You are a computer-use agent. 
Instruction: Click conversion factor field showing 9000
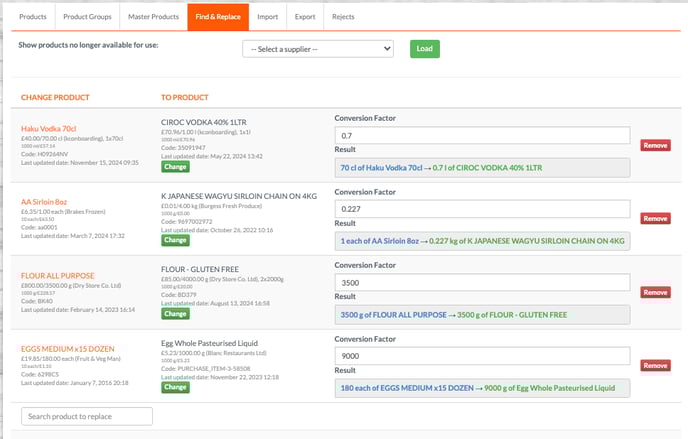click(x=482, y=356)
